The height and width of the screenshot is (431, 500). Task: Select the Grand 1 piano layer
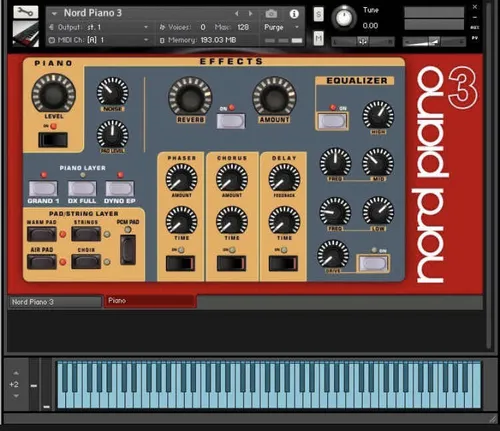pos(43,189)
